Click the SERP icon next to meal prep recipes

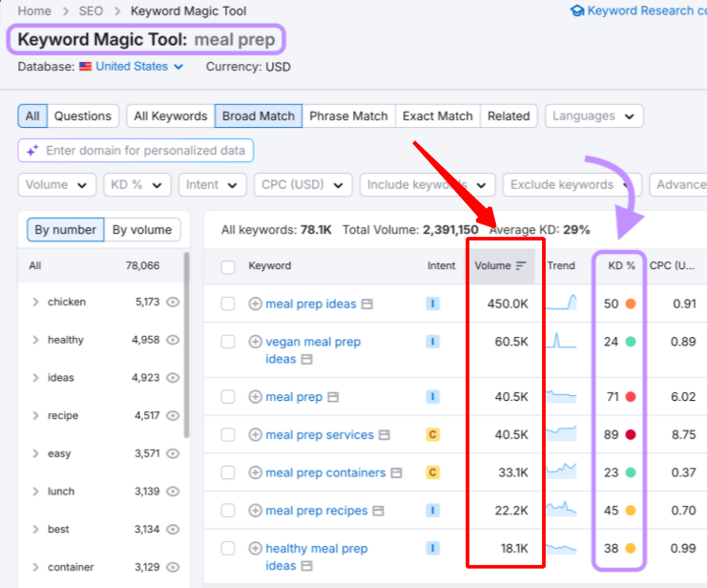tap(378, 511)
